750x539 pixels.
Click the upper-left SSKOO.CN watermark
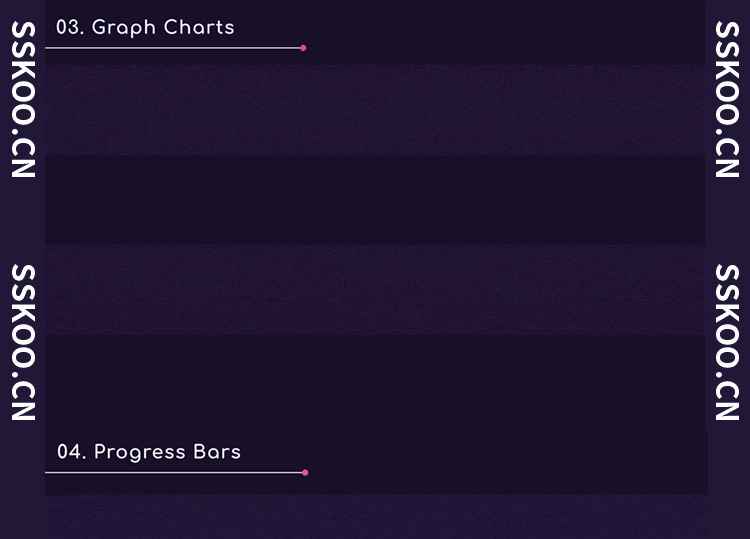point(23,100)
